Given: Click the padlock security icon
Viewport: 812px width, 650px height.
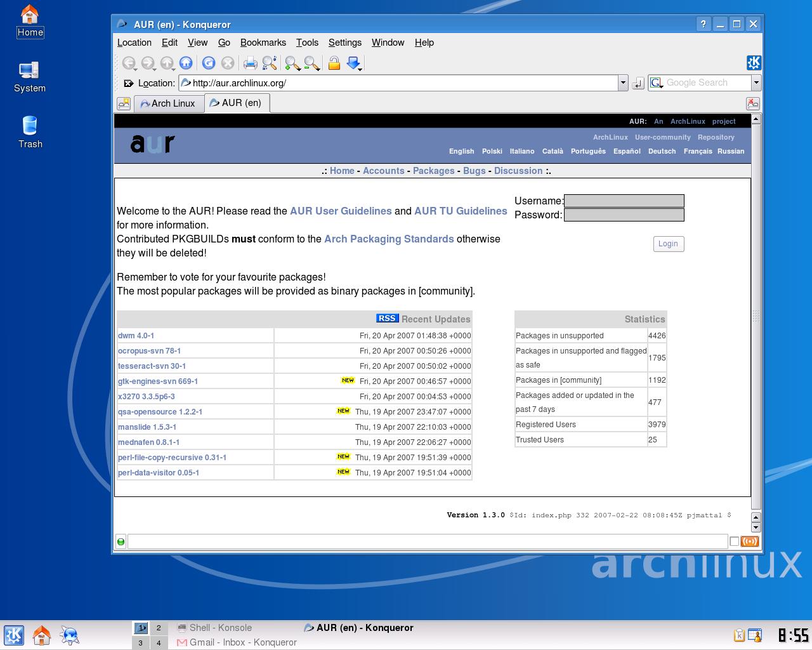Looking at the screenshot, I should click(334, 63).
